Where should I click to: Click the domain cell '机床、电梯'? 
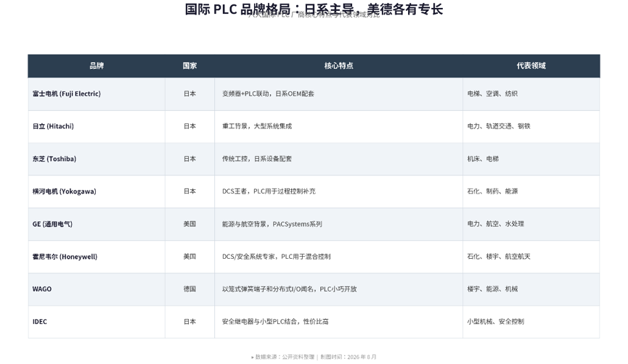(531, 160)
